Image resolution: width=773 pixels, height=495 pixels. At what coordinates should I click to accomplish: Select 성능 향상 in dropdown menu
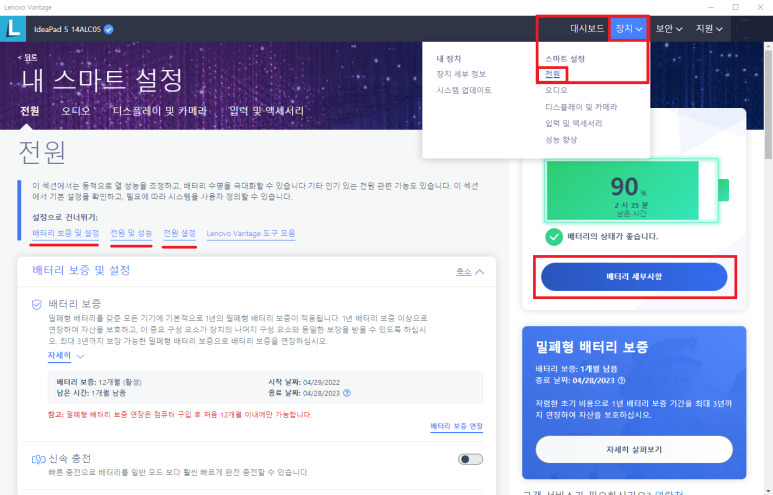coord(561,140)
